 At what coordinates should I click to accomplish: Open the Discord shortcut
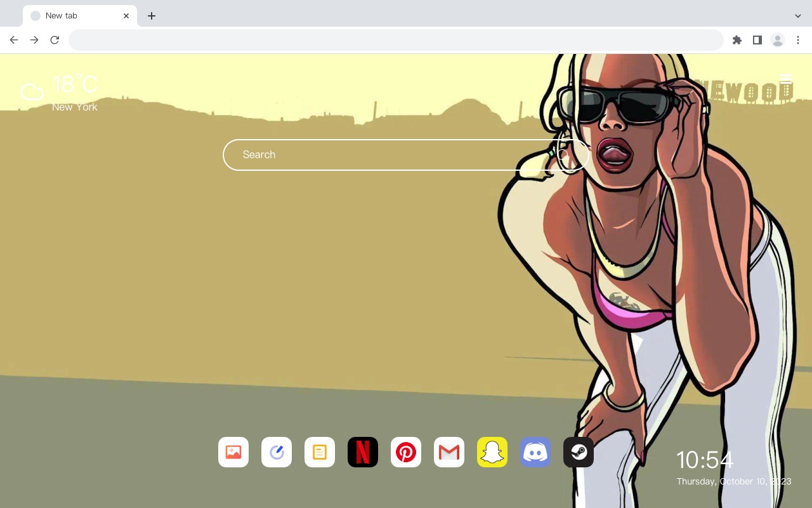[535, 452]
